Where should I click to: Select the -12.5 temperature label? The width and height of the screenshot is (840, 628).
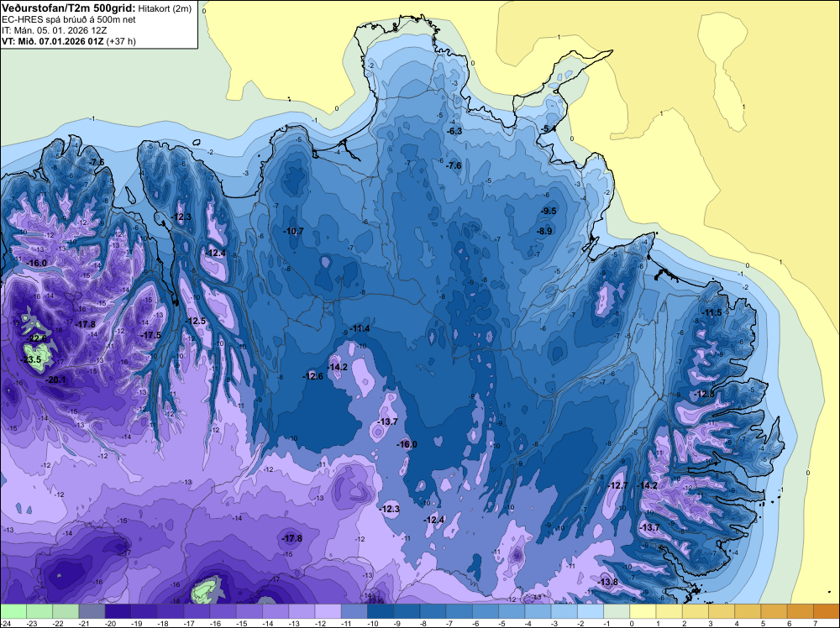point(195,322)
